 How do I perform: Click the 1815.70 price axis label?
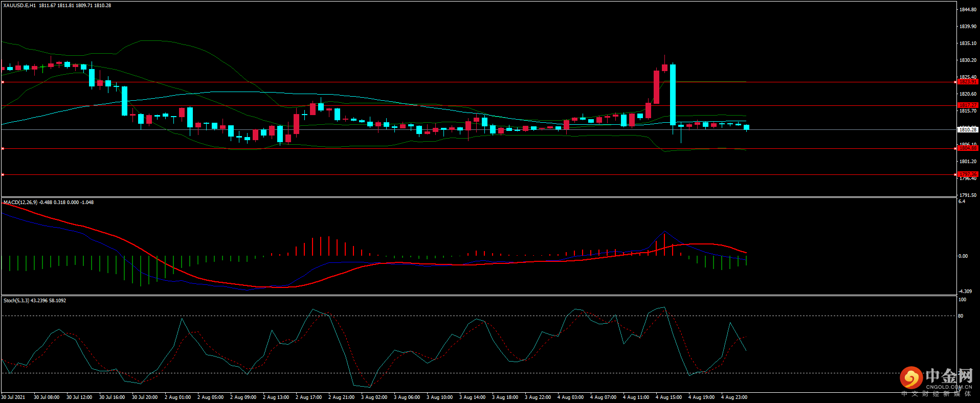pos(968,111)
